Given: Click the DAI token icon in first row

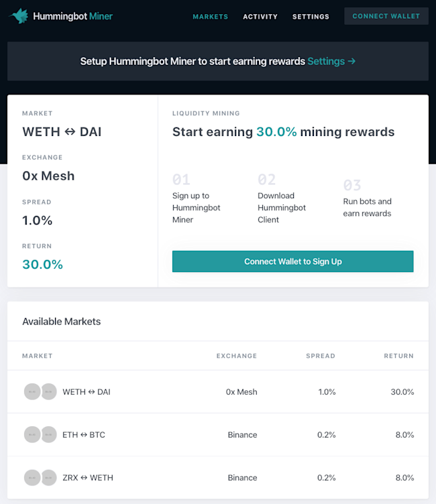Looking at the screenshot, I should [49, 391].
